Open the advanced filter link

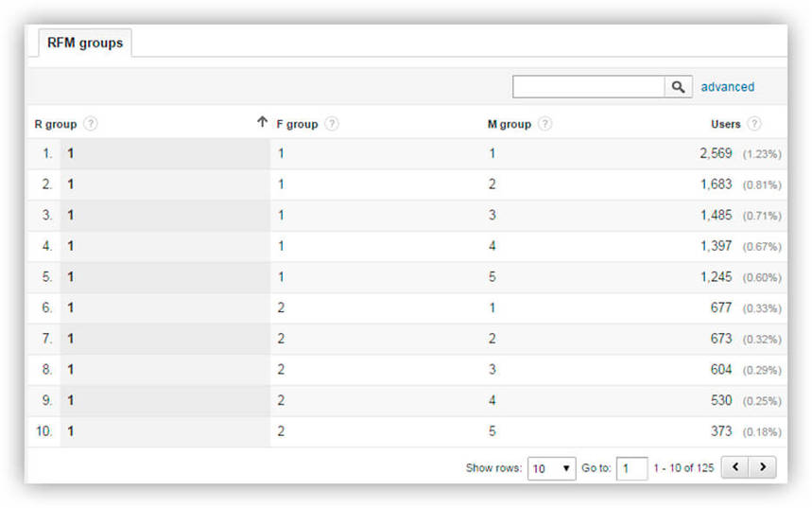(727, 87)
